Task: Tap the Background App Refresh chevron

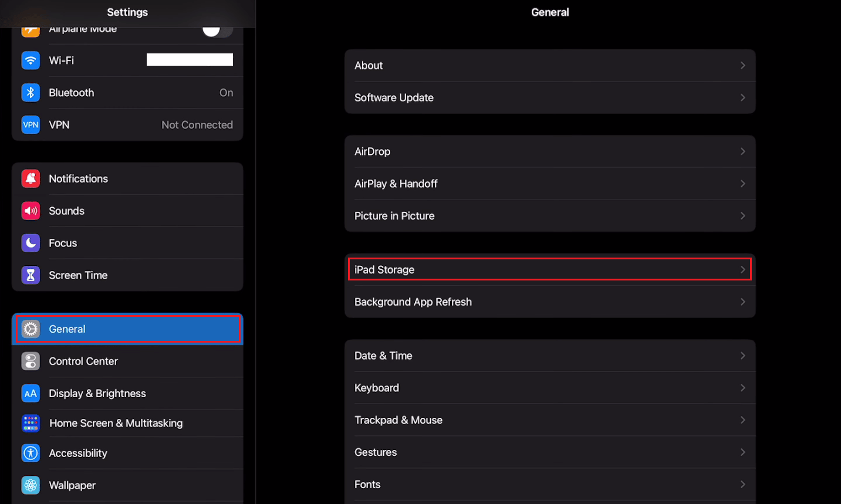Action: pyautogui.click(x=742, y=302)
